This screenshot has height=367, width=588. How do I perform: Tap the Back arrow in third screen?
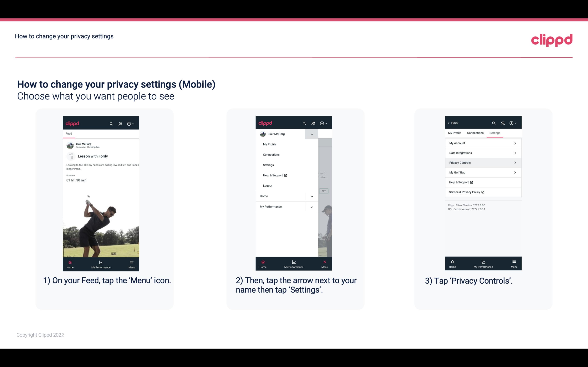[x=450, y=123]
